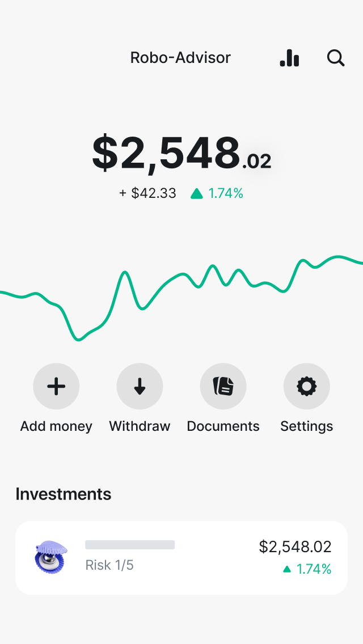Open the Settings gear icon
Viewport: 363px width, 644px height.
coord(306,386)
